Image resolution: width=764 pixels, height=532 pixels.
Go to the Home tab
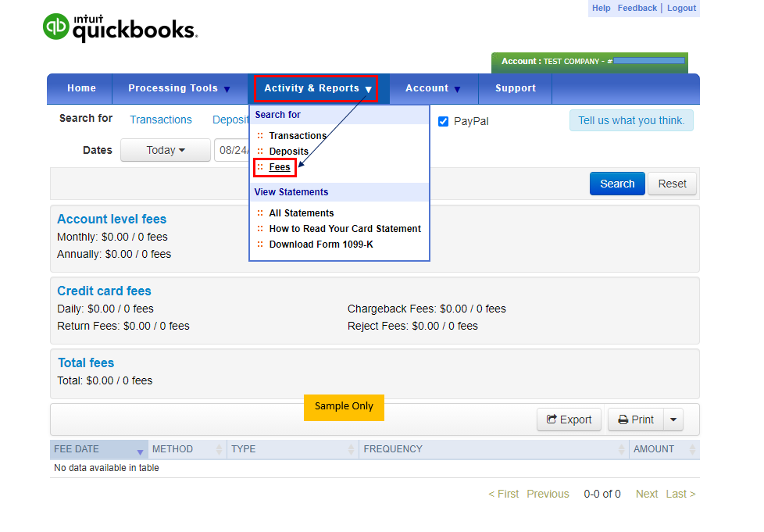pos(81,89)
